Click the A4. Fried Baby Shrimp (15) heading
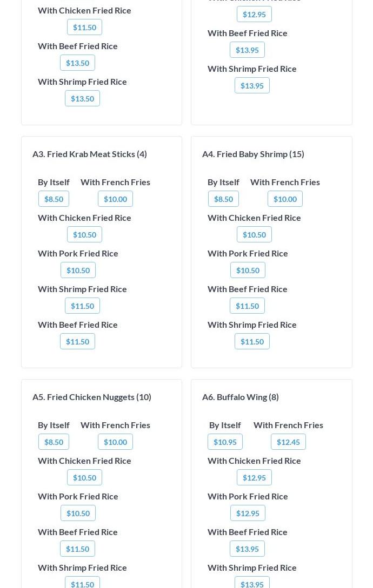Image resolution: width=373 pixels, height=588 pixels. click(x=253, y=154)
